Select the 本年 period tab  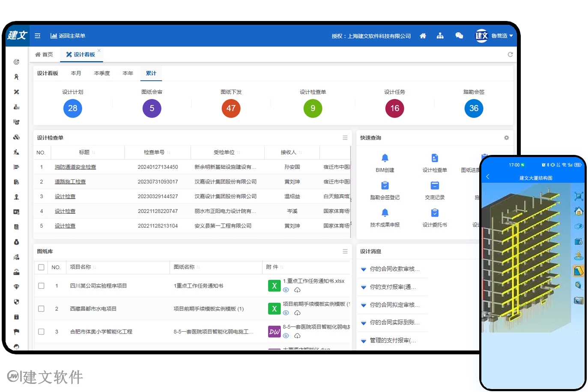[128, 73]
